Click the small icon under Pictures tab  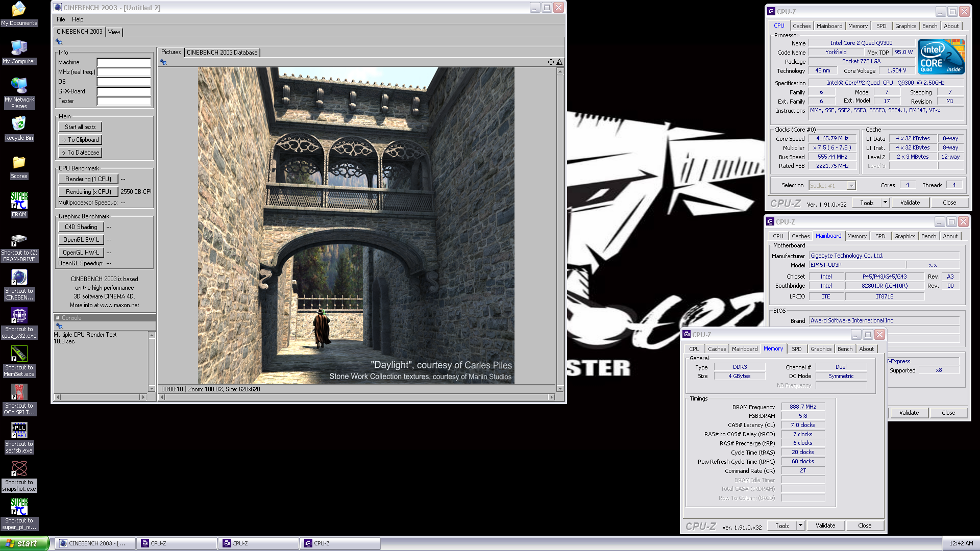(163, 62)
